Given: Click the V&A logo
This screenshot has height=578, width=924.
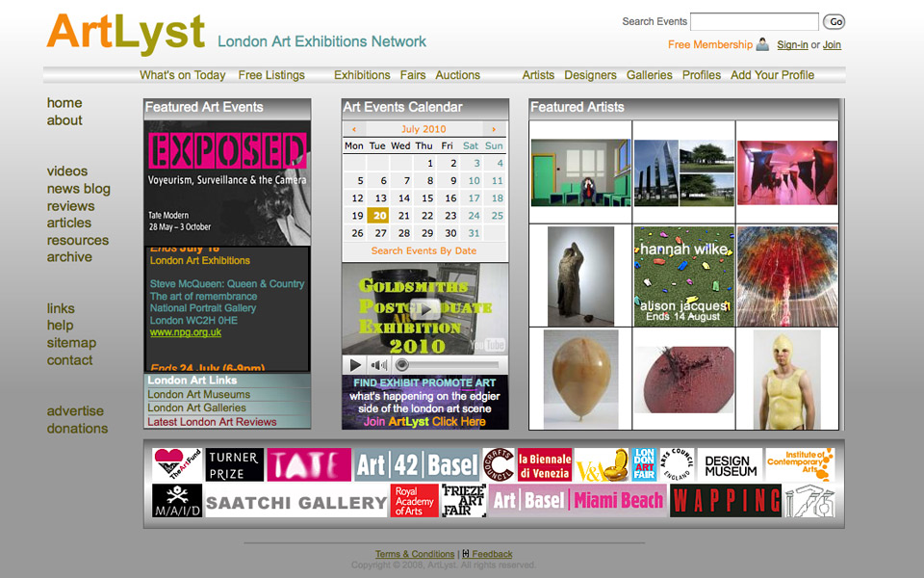Looking at the screenshot, I should pyautogui.click(x=601, y=464).
